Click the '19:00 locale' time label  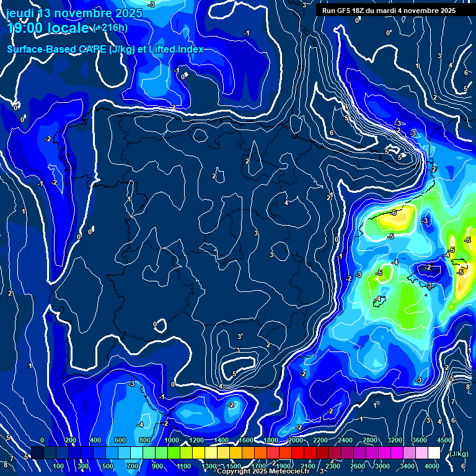48,28
